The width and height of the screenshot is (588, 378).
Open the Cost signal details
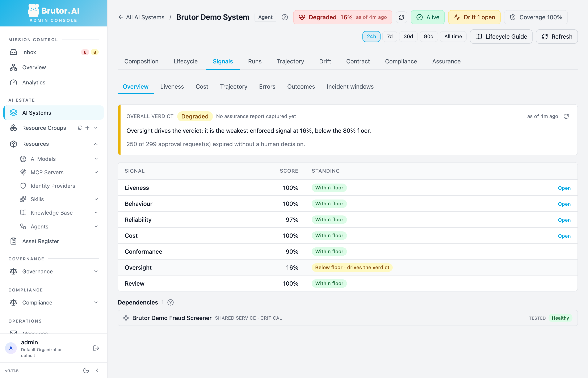[x=564, y=236]
